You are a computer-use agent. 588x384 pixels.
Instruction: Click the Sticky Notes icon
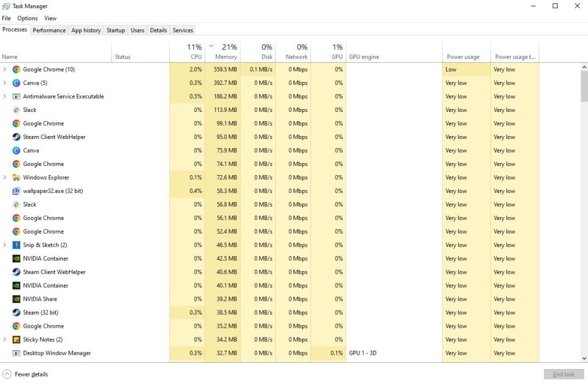pyautogui.click(x=16, y=339)
